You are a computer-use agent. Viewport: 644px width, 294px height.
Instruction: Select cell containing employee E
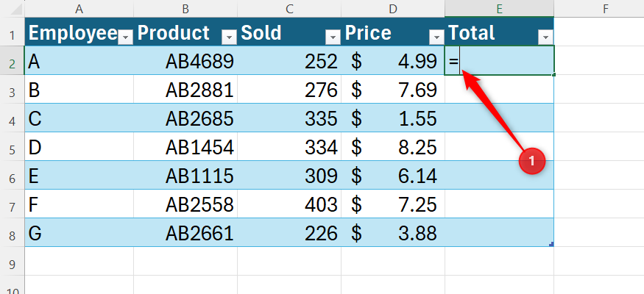(x=79, y=175)
